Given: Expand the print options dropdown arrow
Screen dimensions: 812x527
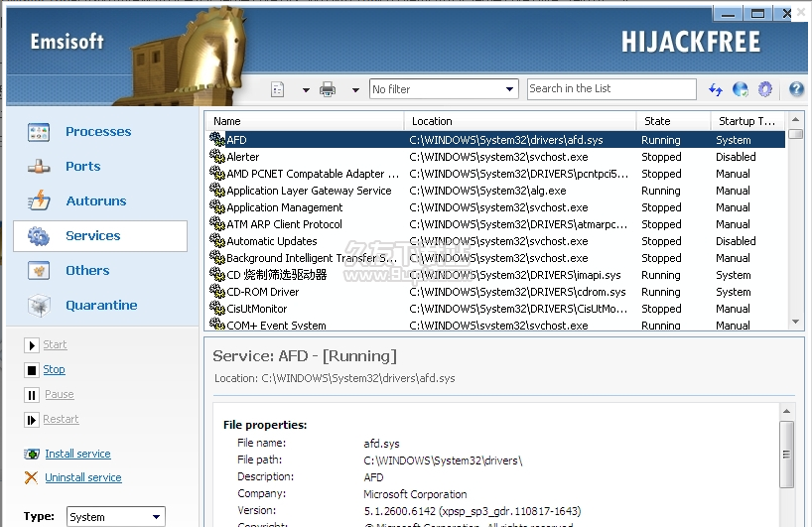Looking at the screenshot, I should tap(355, 90).
